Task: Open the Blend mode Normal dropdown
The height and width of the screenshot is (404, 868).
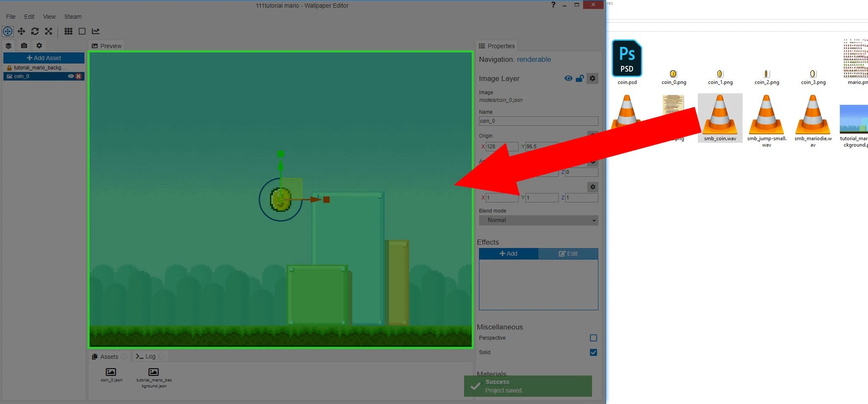Action: pos(538,220)
